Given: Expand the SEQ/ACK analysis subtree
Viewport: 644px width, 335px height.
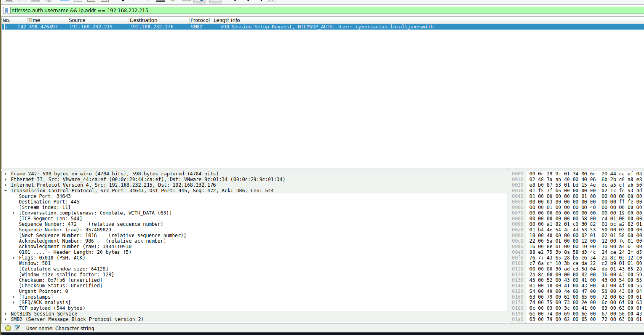Looking at the screenshot, I should (13, 303).
